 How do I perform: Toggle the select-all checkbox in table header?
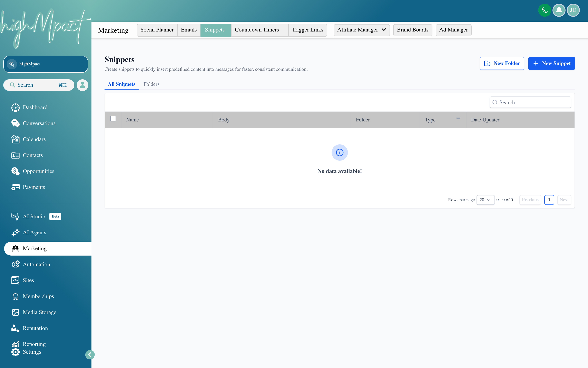[113, 119]
